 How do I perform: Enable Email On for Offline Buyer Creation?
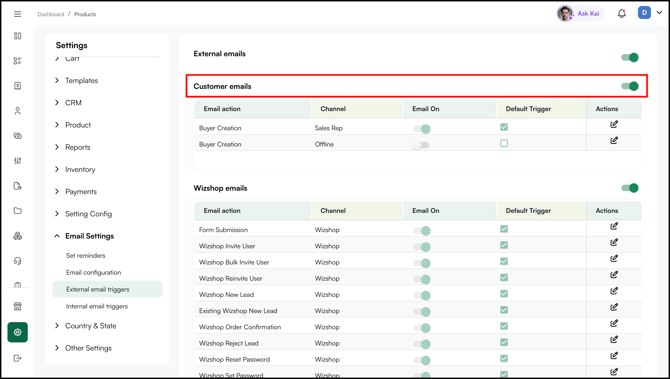[420, 145]
